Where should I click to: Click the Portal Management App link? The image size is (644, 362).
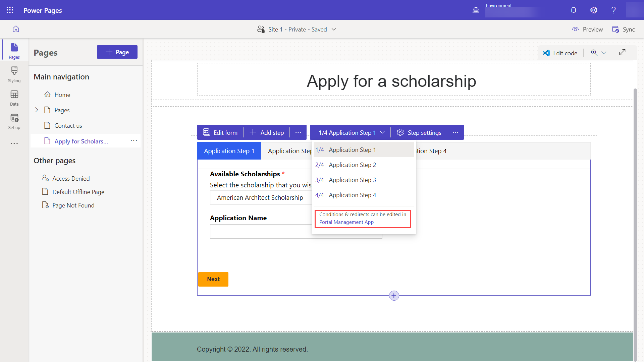pyautogui.click(x=346, y=222)
